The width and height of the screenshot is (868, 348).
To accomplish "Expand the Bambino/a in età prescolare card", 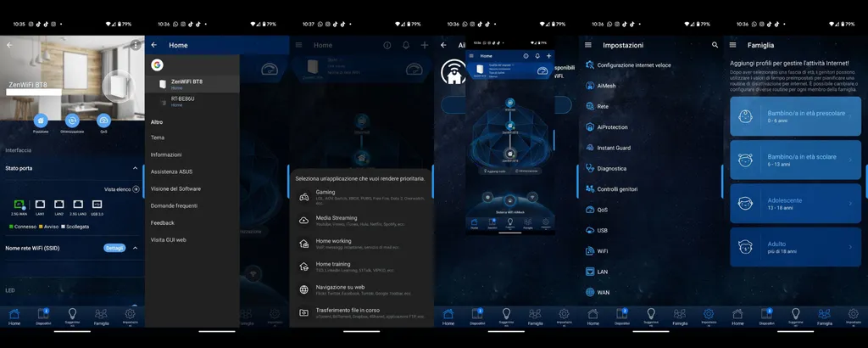I will pos(795,116).
